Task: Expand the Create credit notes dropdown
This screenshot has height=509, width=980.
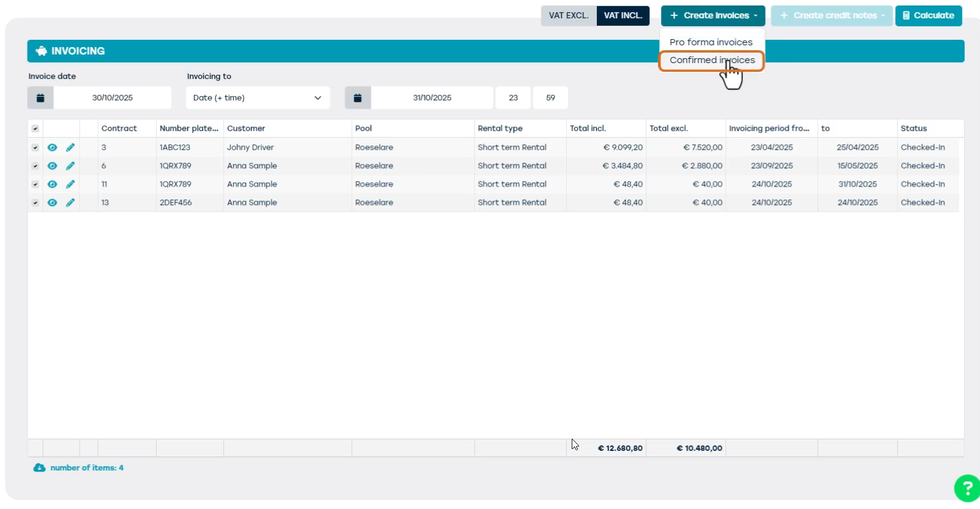Action: pos(832,16)
